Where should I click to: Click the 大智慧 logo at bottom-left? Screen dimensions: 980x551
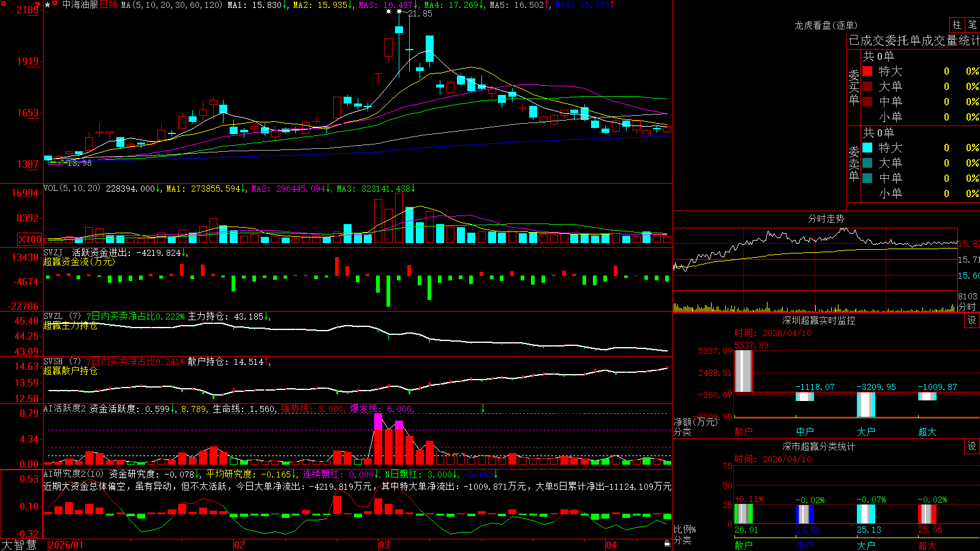pos(19,544)
